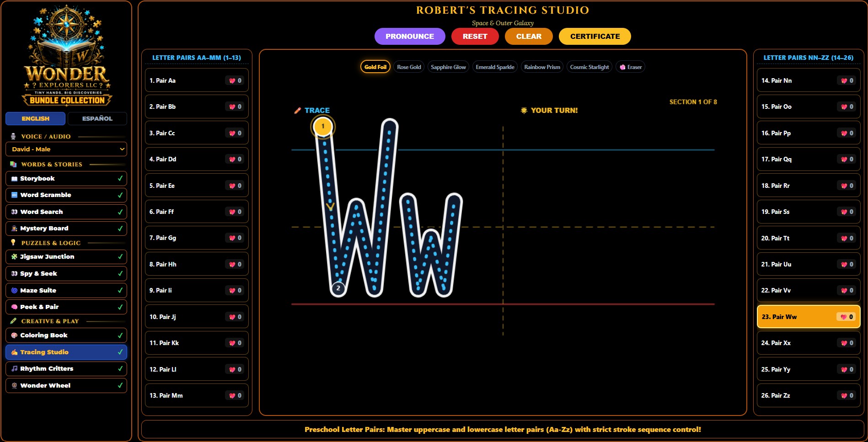Click the heart icon on Pair Hh
Screen dimensions: 868x442
[232, 265]
